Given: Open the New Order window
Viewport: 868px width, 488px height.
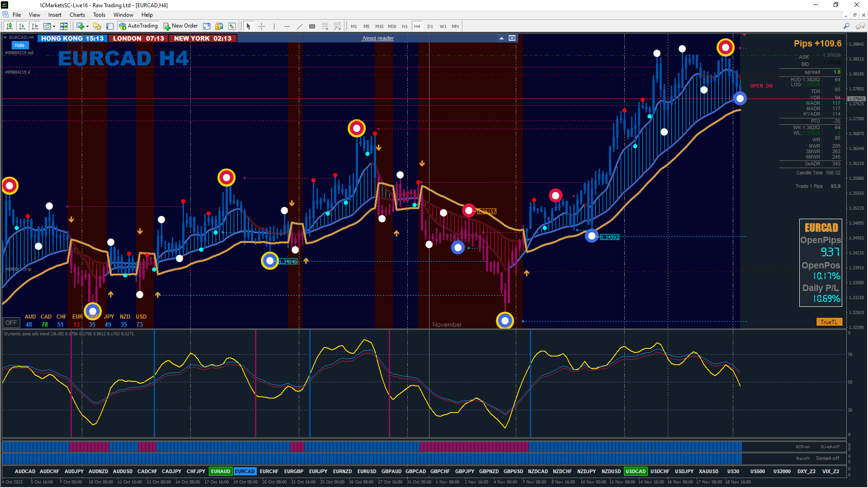Looking at the screenshot, I should (x=180, y=26).
